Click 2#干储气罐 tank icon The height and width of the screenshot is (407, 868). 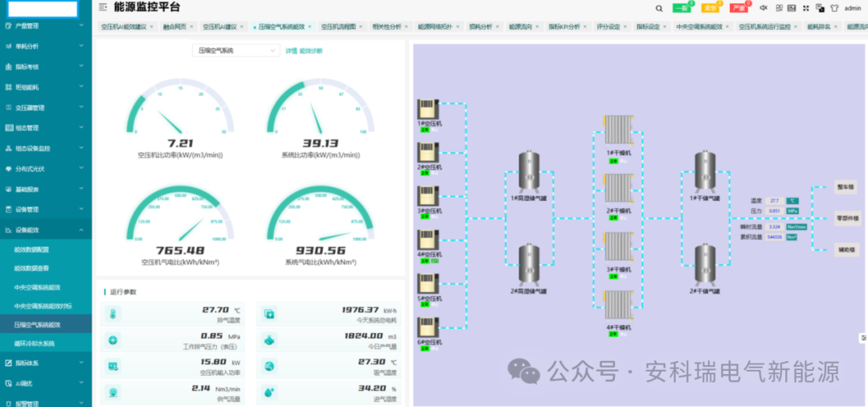tap(705, 265)
